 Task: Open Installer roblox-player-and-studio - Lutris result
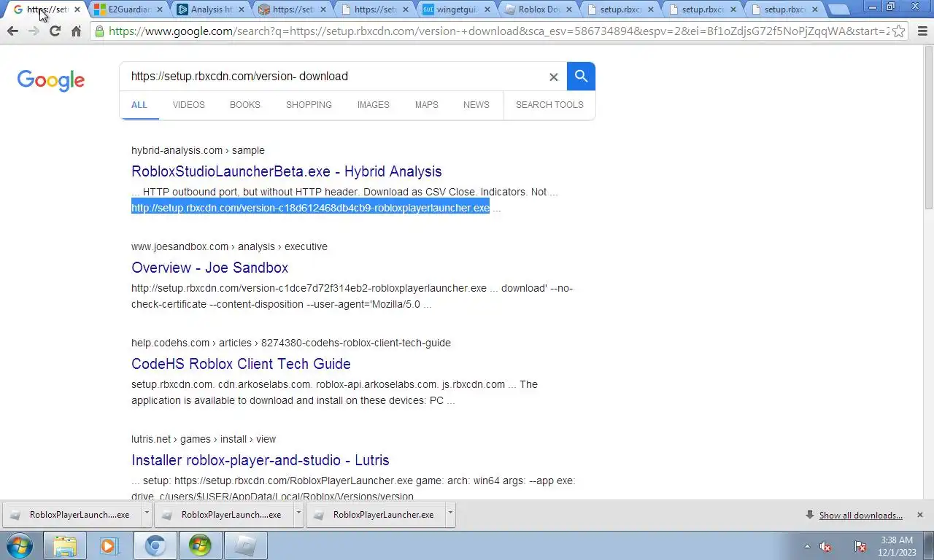click(x=260, y=460)
